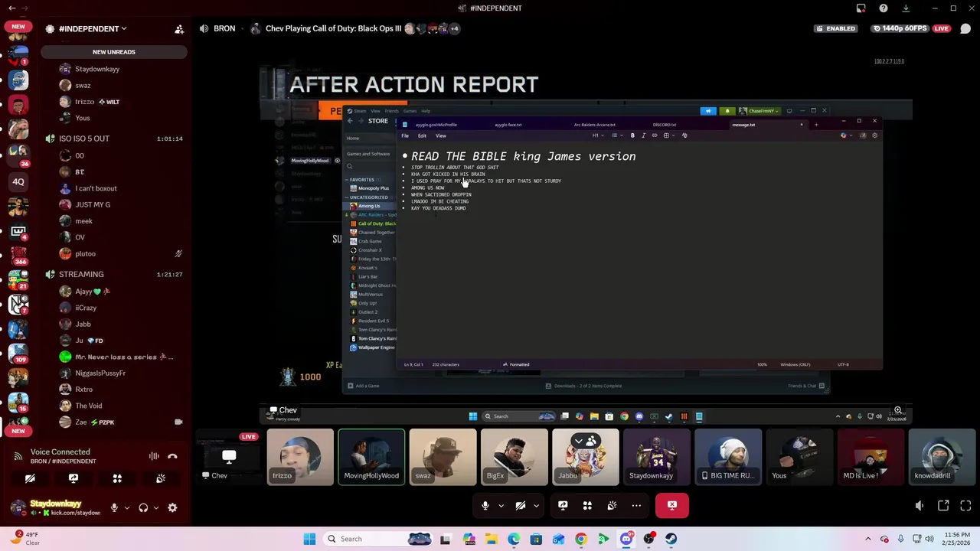Open the #INDEPENDENT server dropdown menu
This screenshot has height=551, width=980.
coord(93,29)
